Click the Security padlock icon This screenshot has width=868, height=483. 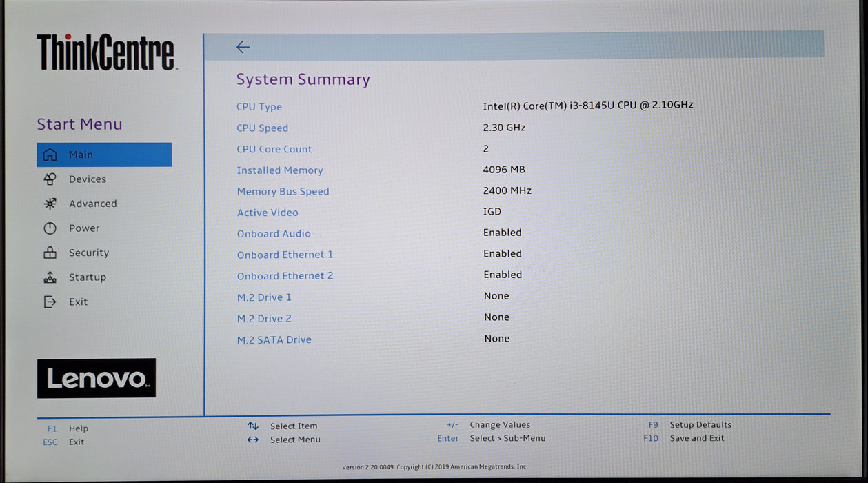50,253
